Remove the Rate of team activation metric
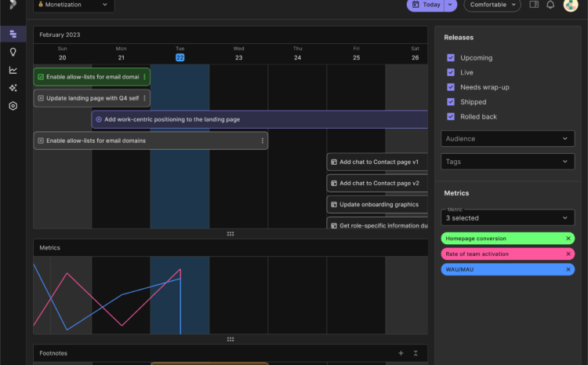The image size is (588, 365). 568,254
